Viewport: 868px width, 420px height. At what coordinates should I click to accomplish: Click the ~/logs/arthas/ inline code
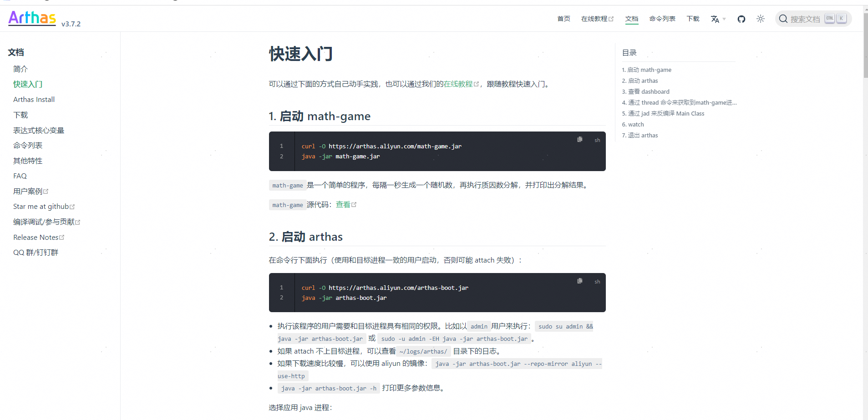(x=423, y=351)
